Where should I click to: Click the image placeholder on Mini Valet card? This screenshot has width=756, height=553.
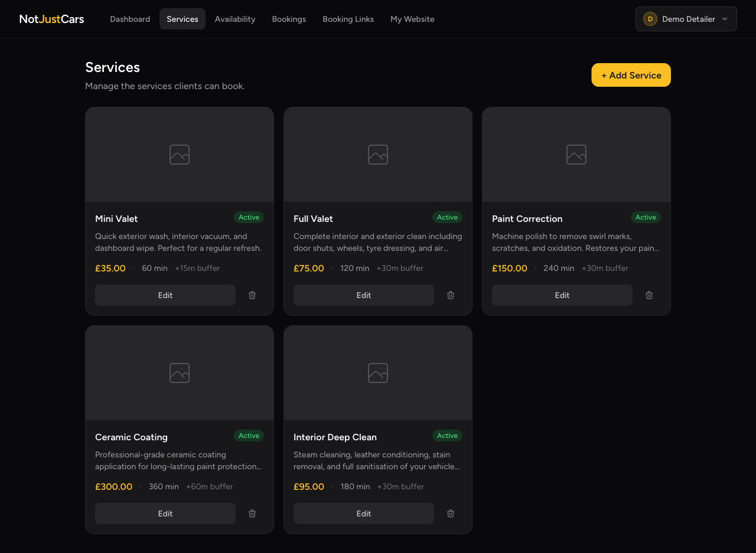[179, 154]
